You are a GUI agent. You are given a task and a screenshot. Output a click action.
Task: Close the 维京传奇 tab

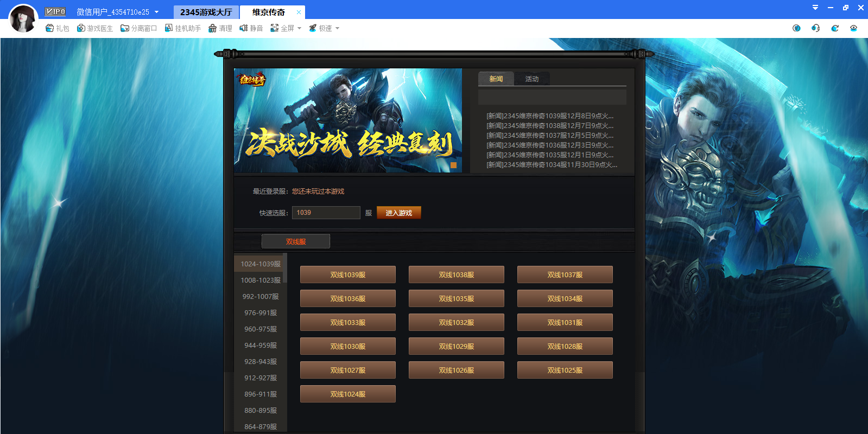(x=299, y=12)
